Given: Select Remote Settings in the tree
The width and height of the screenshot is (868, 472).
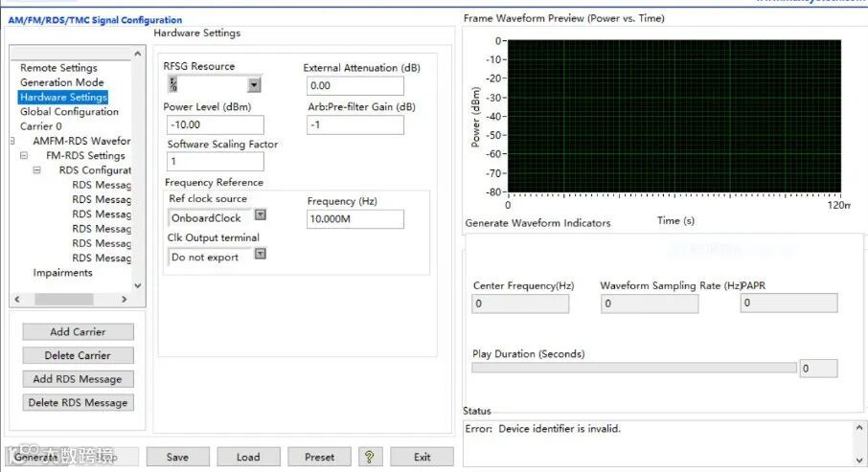Looking at the screenshot, I should pos(58,68).
